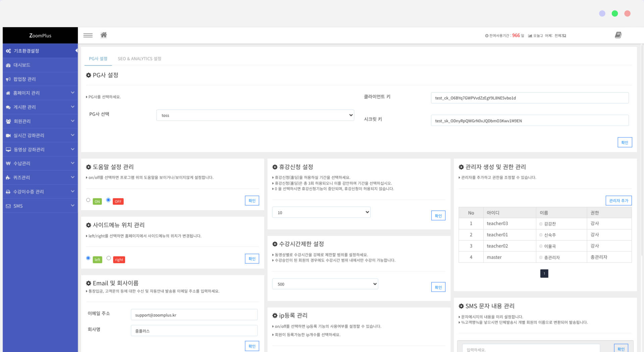
Task: Open 팝업창 관리 megaphone icon item
Action: (8, 79)
